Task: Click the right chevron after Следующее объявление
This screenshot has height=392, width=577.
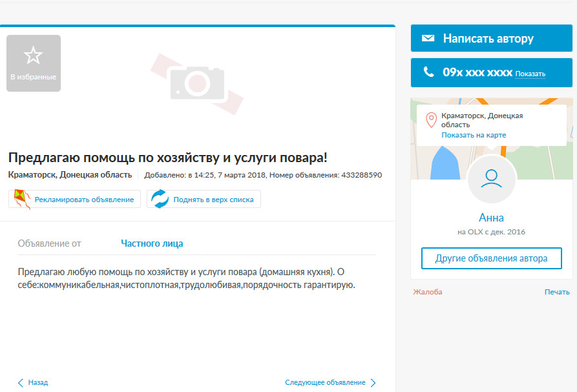Action: pos(373,382)
